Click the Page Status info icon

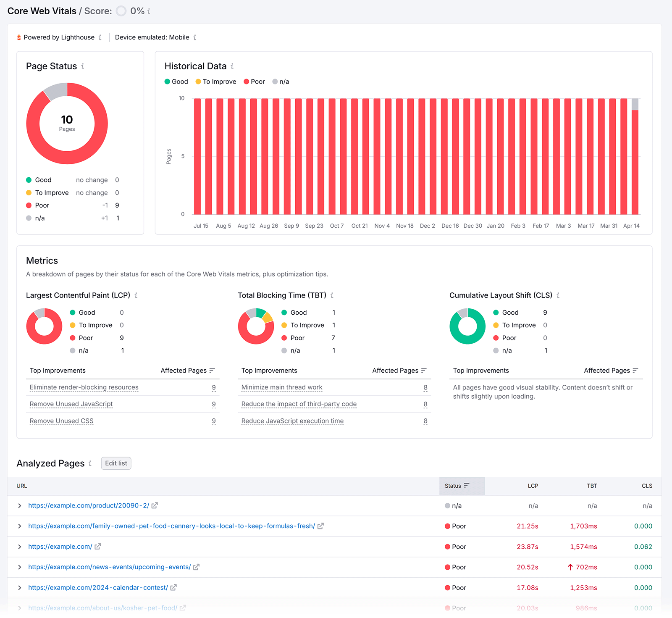pyautogui.click(x=84, y=66)
